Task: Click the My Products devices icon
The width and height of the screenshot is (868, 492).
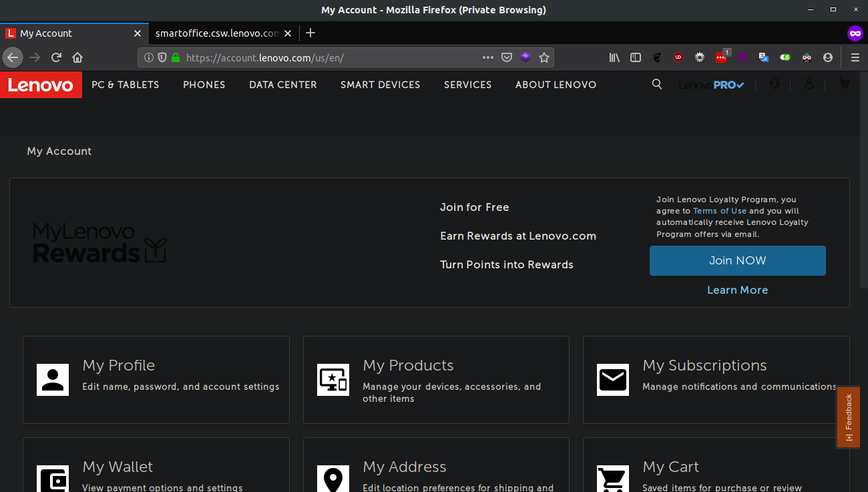Action: click(333, 380)
